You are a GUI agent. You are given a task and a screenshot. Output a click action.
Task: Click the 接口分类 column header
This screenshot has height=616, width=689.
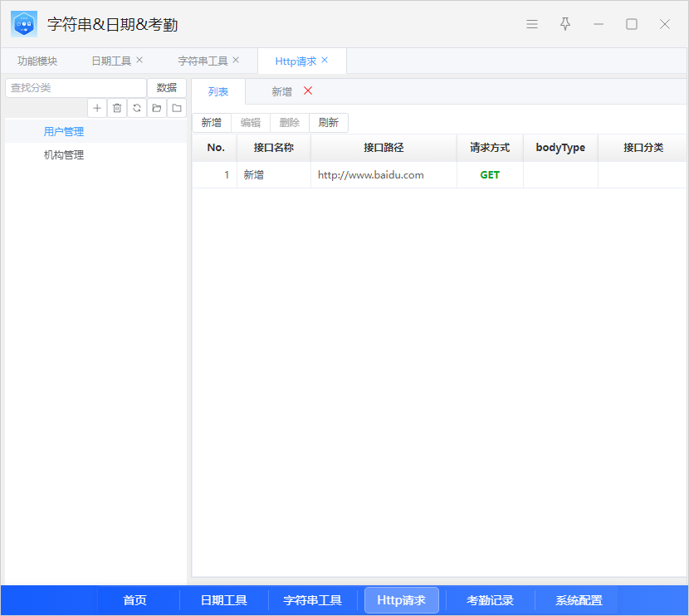click(x=643, y=148)
